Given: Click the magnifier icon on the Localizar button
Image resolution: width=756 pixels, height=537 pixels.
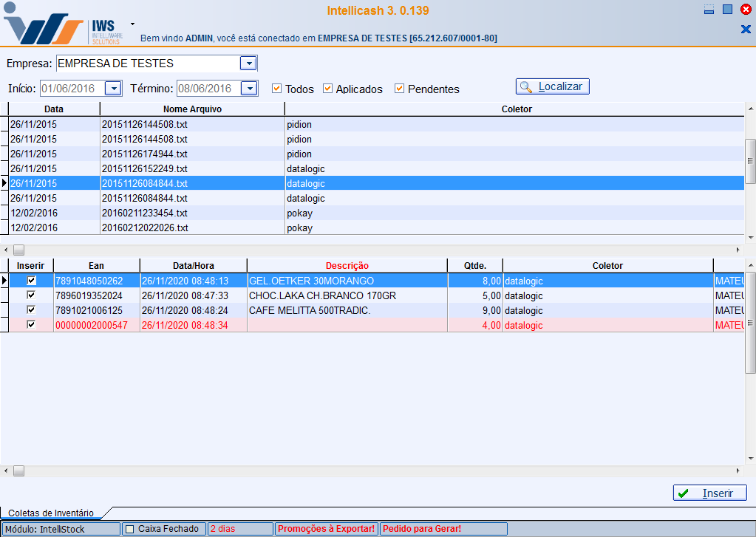Looking at the screenshot, I should (526, 86).
